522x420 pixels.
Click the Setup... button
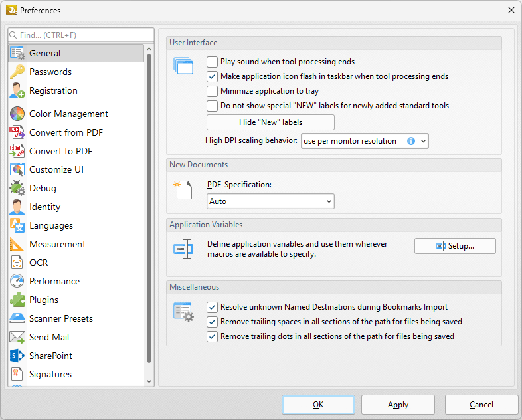[x=455, y=246]
